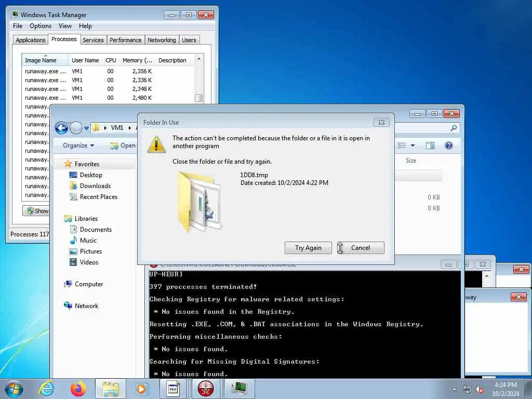The image size is (532, 399).
Task: Click Task Manager taskbar icon
Action: pyautogui.click(x=238, y=389)
